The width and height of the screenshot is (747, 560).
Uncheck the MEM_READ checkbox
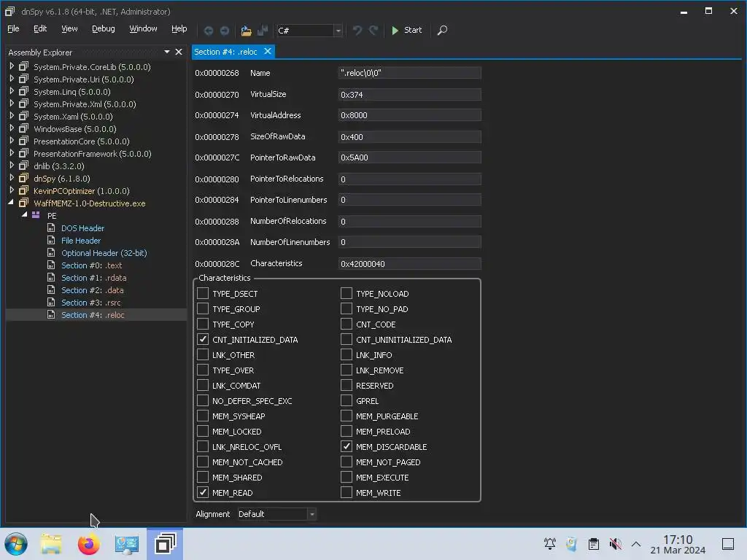pyautogui.click(x=203, y=492)
